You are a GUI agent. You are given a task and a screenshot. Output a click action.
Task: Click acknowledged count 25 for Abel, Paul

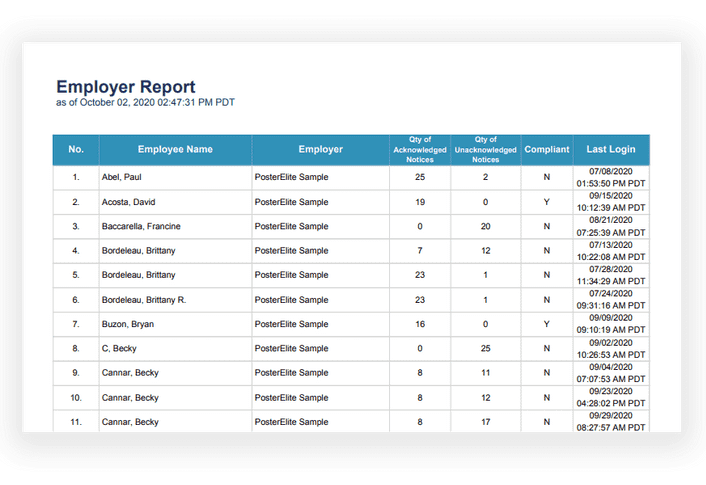[420, 177]
